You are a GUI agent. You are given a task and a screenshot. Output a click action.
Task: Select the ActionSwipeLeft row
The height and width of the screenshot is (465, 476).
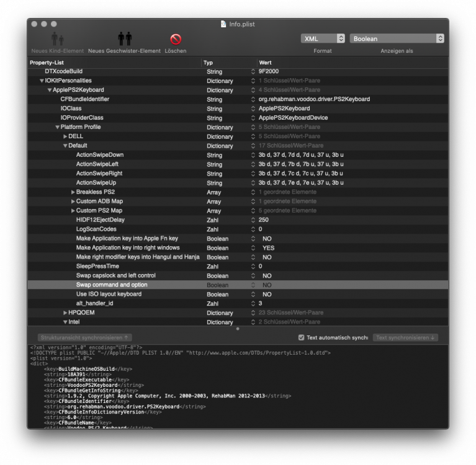(x=238, y=164)
